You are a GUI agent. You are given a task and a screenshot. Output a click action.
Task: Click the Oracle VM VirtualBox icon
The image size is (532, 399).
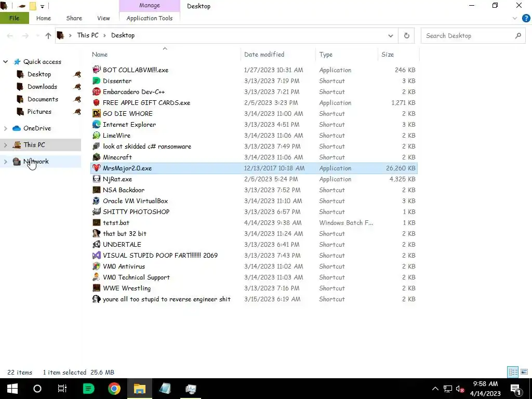tap(96, 201)
